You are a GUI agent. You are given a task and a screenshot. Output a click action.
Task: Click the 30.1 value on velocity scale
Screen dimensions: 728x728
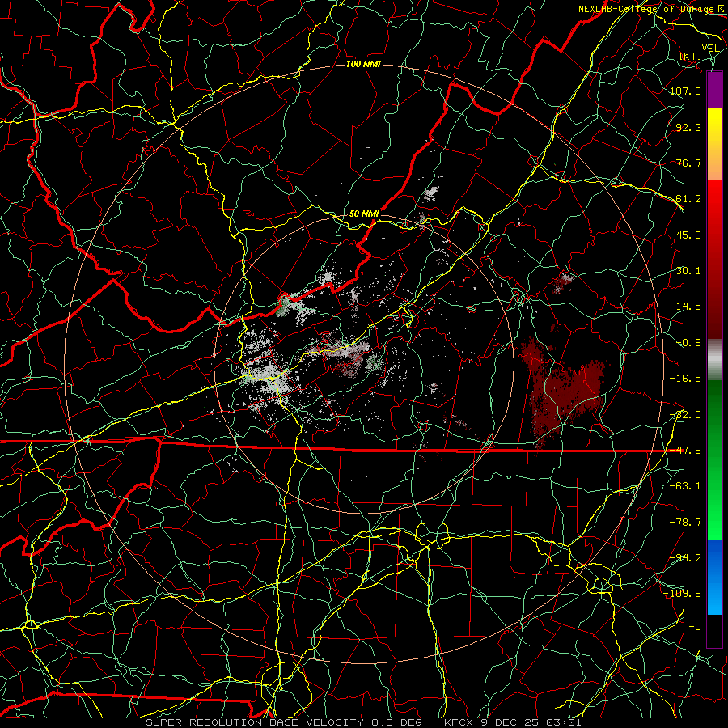coord(688,271)
